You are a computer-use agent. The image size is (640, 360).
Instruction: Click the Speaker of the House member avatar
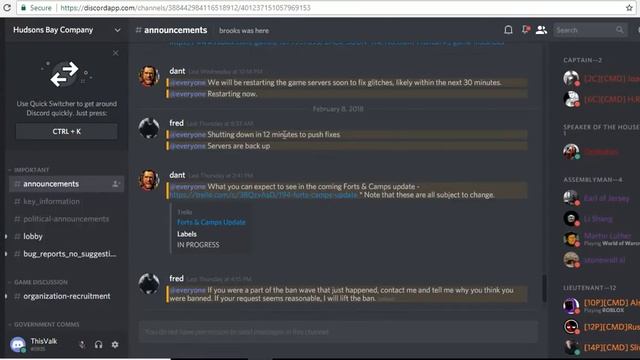(x=571, y=151)
